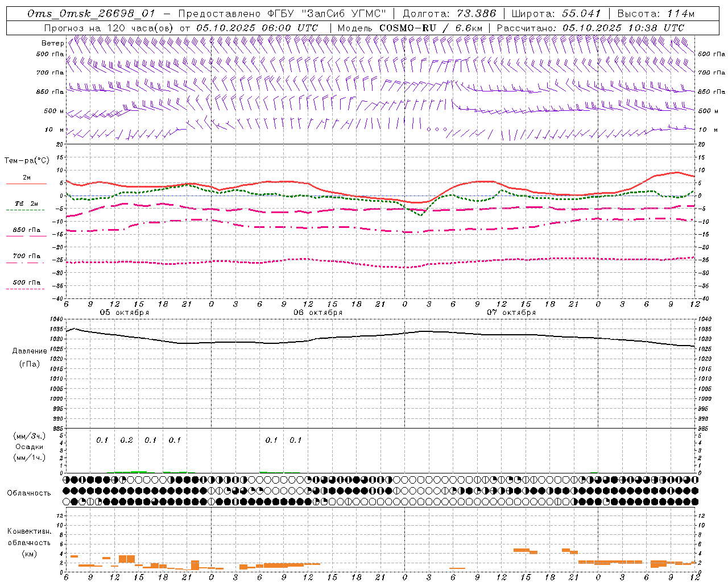Viewport: 728px width, 582px height.
Task: Click the Тем-ра(°C) panel label
Action: [x=27, y=161]
